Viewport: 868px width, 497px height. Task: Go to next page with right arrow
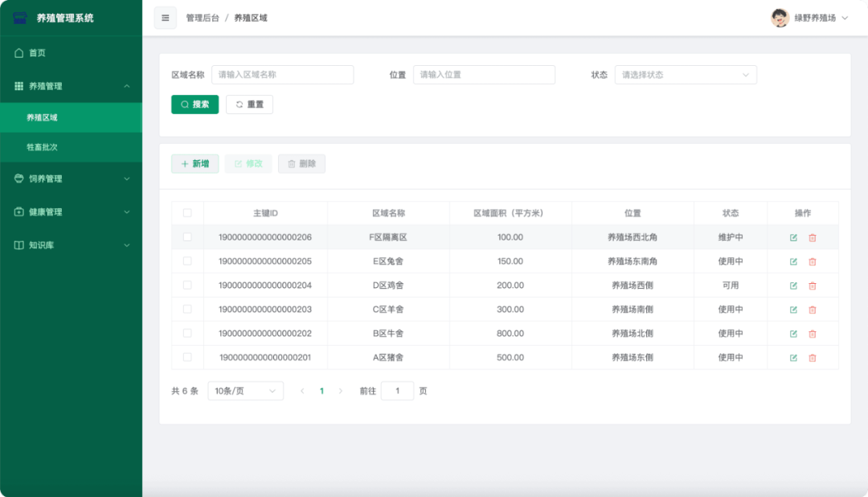pos(340,390)
